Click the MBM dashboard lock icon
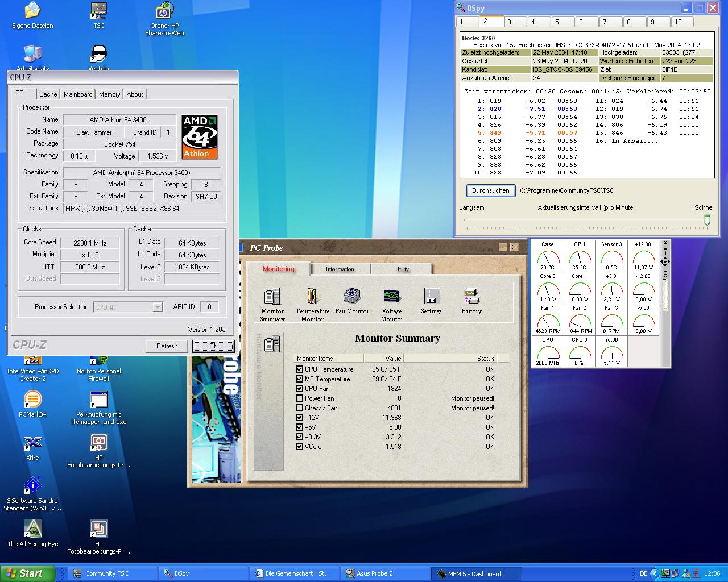728x582 pixels. (665, 276)
